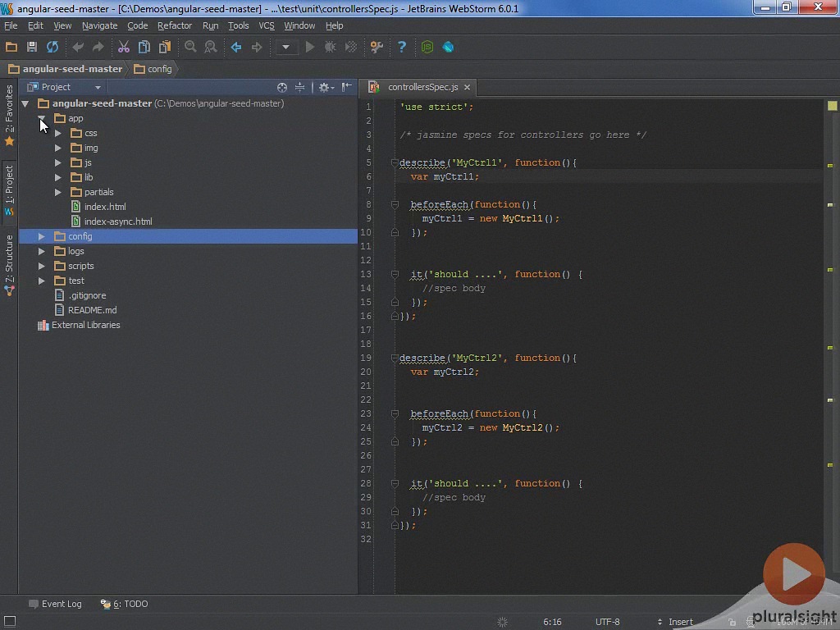Viewport: 840px width, 630px height.
Task: Open the Event Log panel
Action: pyautogui.click(x=55, y=604)
